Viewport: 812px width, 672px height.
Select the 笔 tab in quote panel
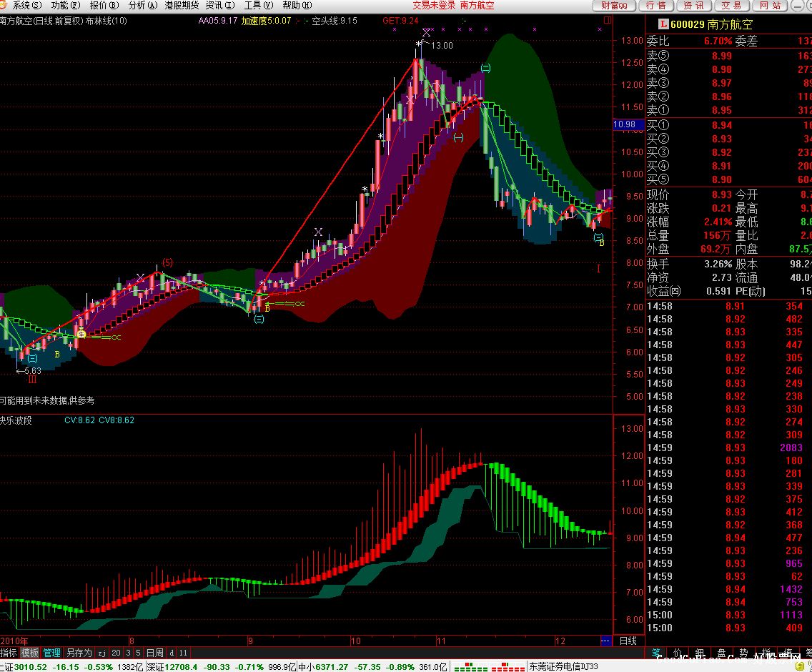tap(655, 652)
